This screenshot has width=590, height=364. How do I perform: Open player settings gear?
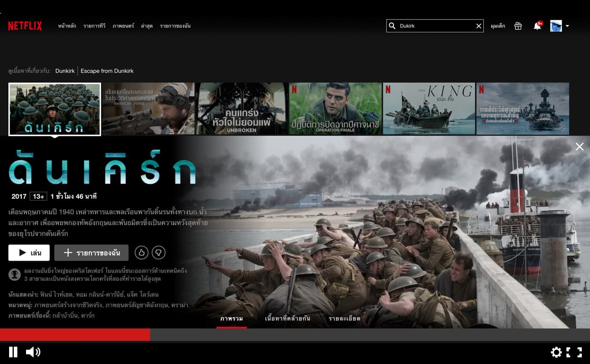556,352
